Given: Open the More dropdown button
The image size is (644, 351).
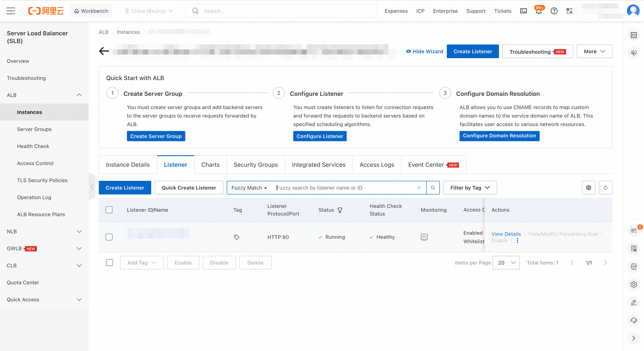Looking at the screenshot, I should [594, 51].
